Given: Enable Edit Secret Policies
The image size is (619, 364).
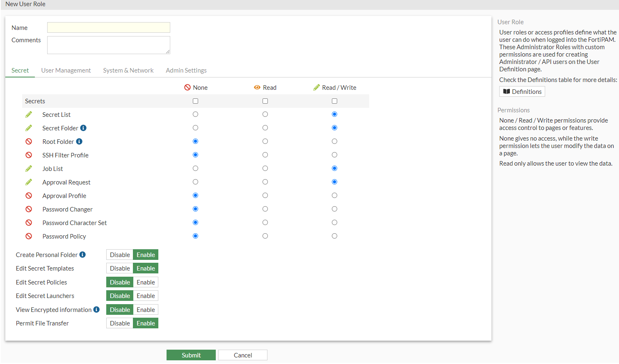Looking at the screenshot, I should (x=146, y=282).
